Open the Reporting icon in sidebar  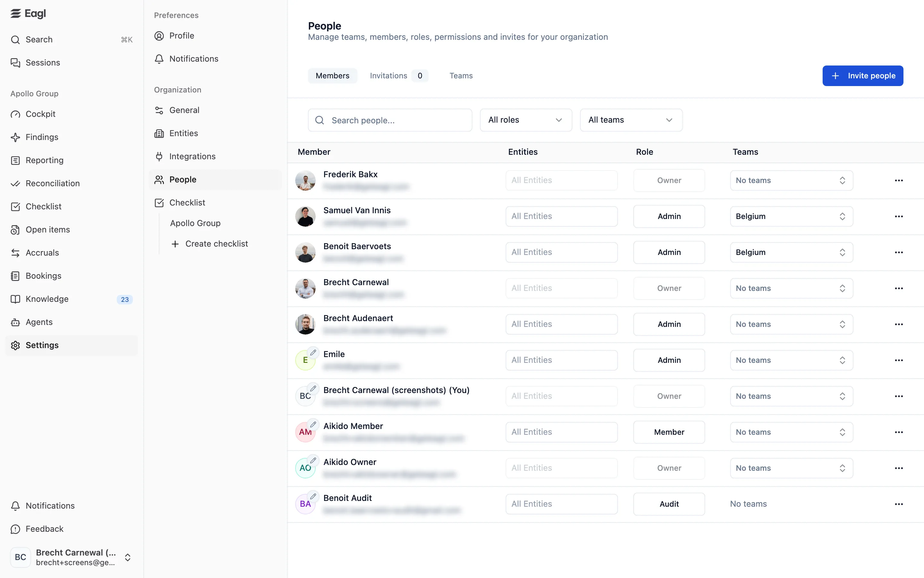click(15, 161)
